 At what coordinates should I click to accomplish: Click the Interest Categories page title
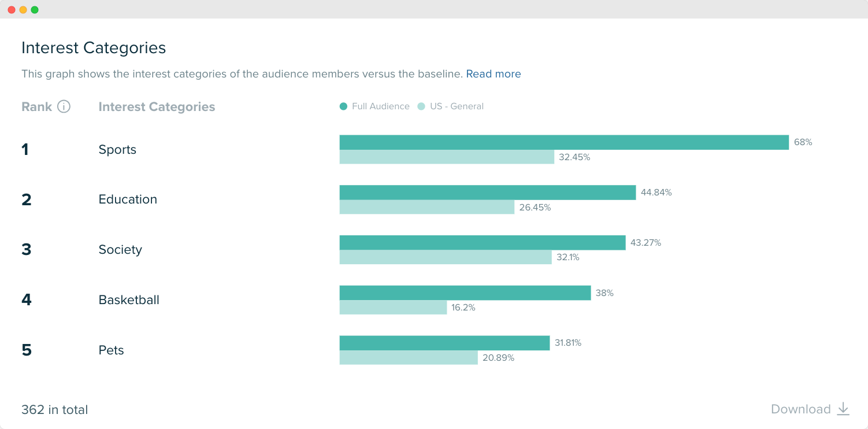click(94, 47)
